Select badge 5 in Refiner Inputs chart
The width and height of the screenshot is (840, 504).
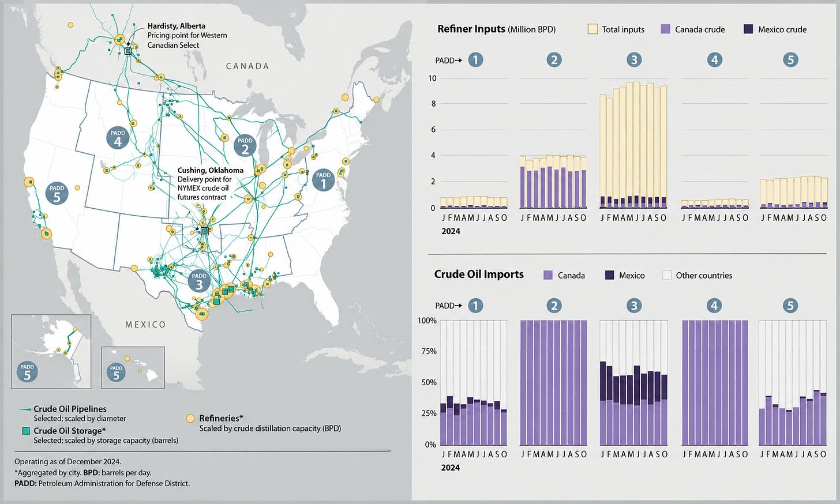[x=791, y=59]
